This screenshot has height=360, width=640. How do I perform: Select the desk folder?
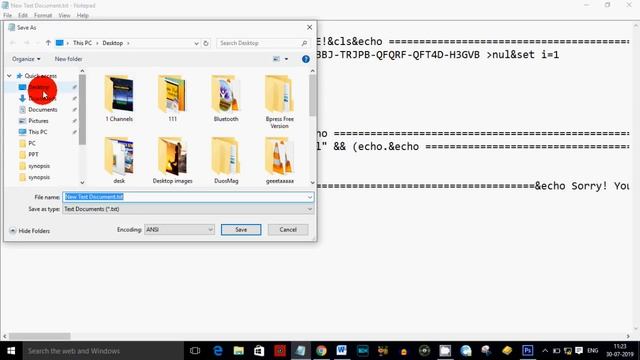coord(119,160)
